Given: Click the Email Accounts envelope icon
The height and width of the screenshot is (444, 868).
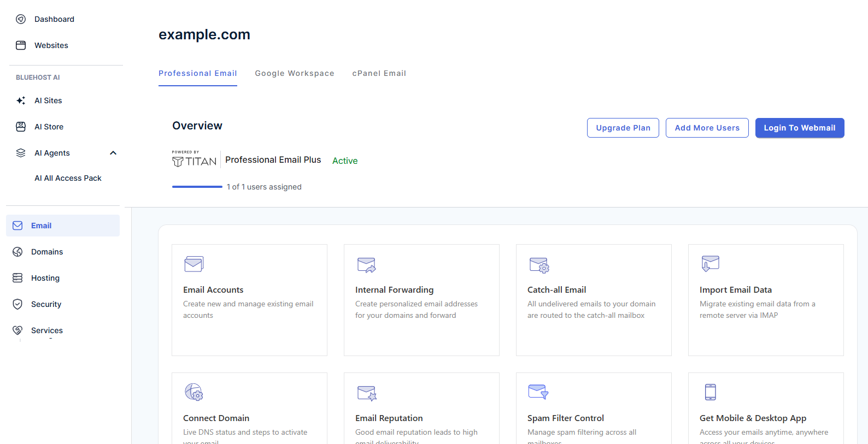Looking at the screenshot, I should (193, 264).
